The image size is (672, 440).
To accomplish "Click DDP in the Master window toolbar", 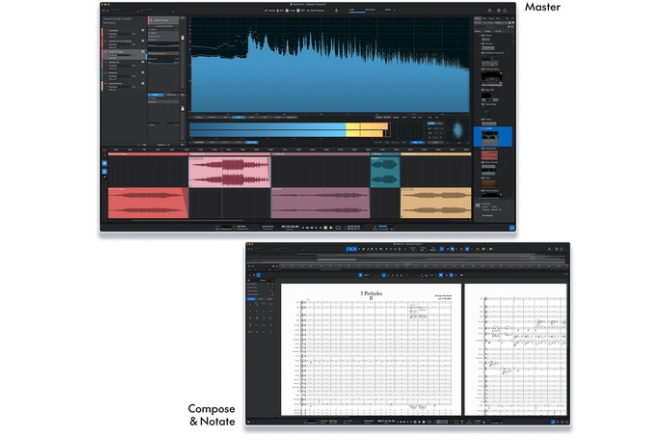I will (x=301, y=10).
